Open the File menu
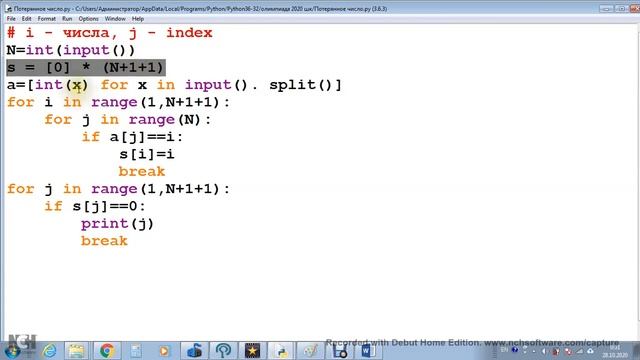 (x=11, y=19)
